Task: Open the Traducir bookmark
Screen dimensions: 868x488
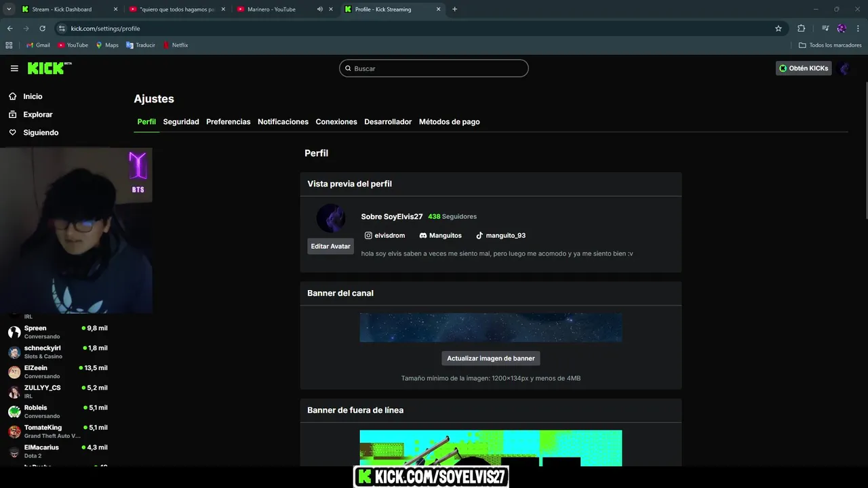Action: [x=140, y=45]
